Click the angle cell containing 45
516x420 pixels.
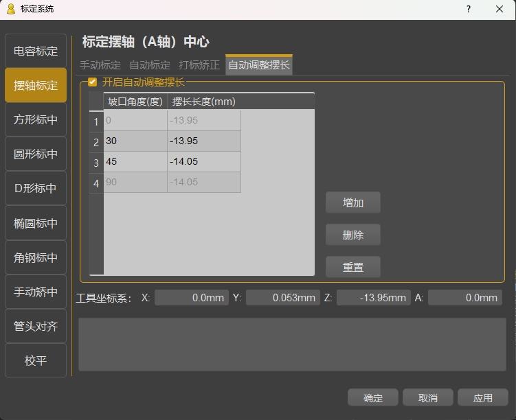135,162
